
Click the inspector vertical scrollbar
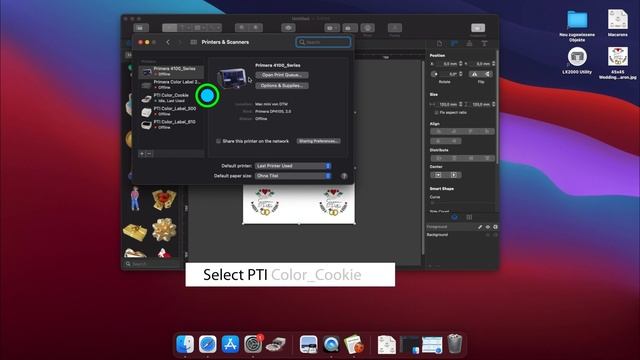pyautogui.click(x=497, y=106)
